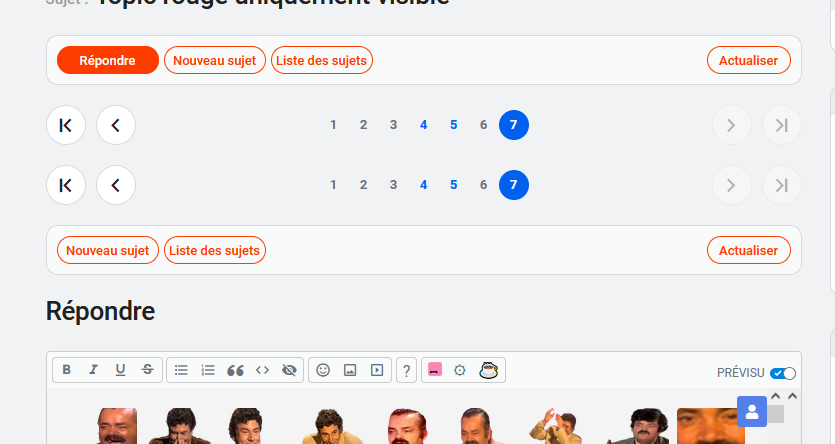Click the orange Répondre button
This screenshot has height=444, width=835.
coord(108,60)
